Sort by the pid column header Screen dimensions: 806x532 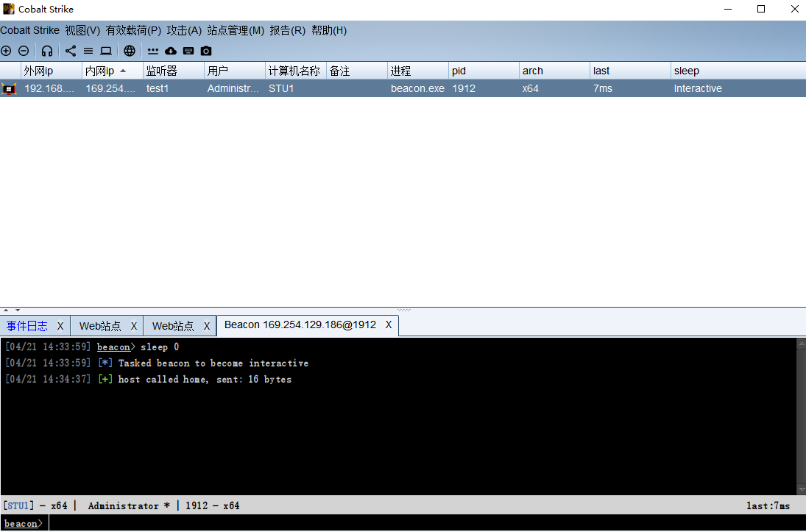[484, 71]
